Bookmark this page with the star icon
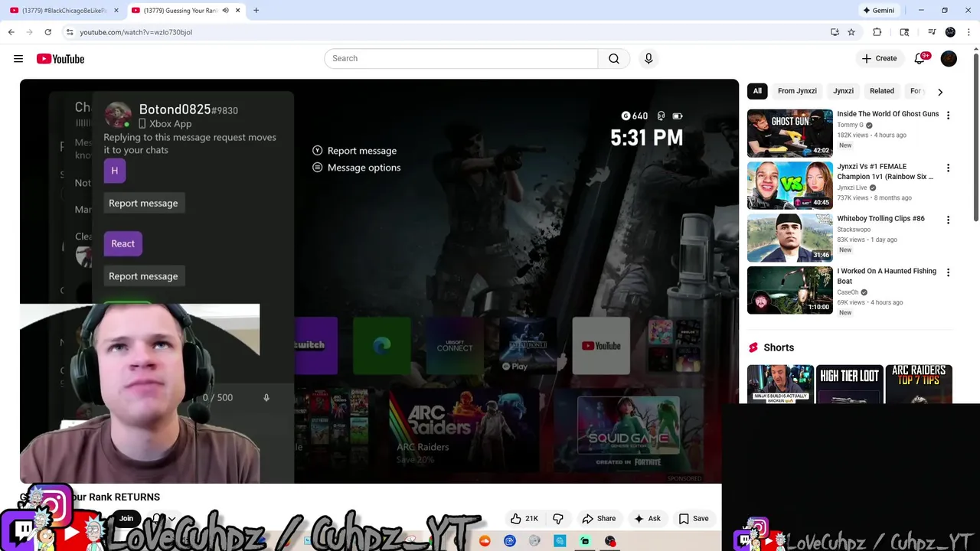This screenshot has height=551, width=980. pos(851,32)
